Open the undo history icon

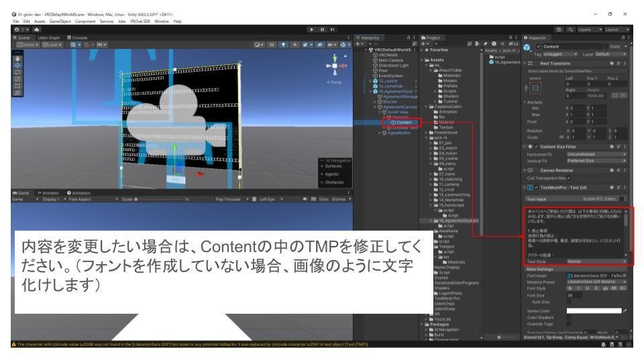pos(559,29)
